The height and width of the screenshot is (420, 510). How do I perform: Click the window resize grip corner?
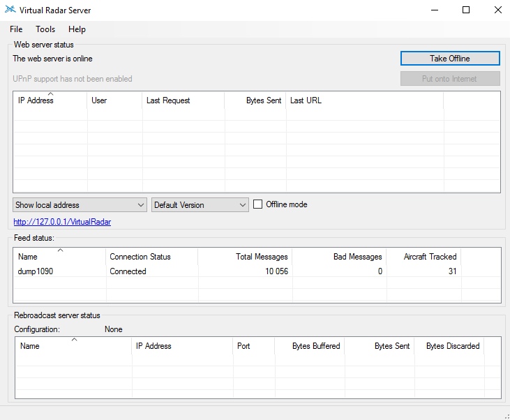[507, 417]
